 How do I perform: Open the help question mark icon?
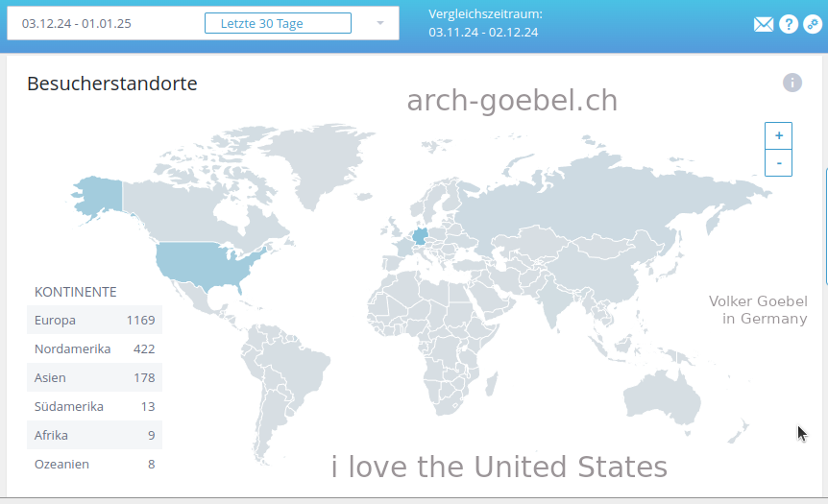coord(789,24)
